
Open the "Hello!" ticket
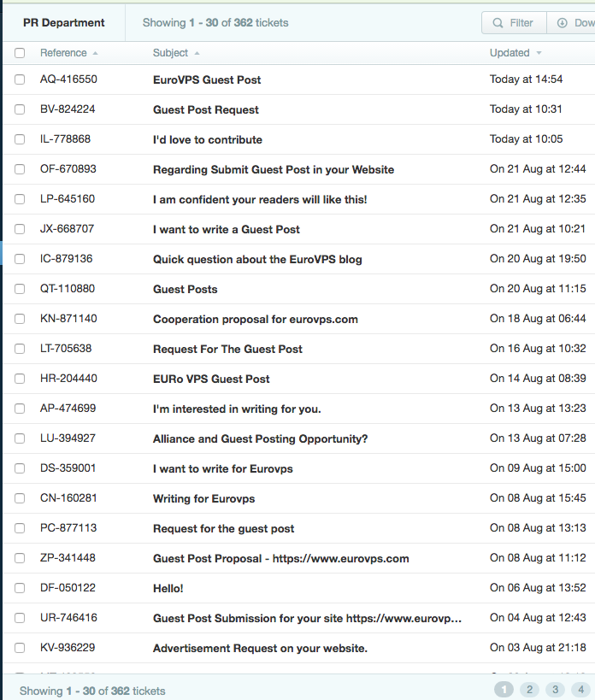click(168, 588)
